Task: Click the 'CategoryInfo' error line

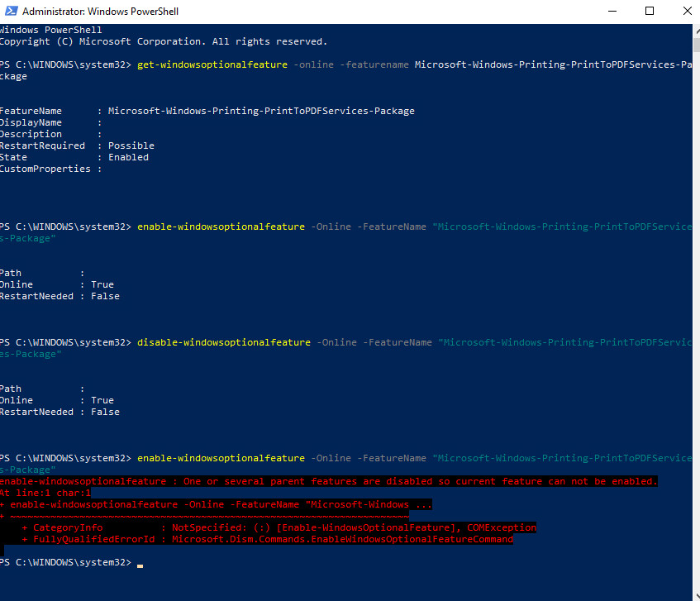Action: (x=279, y=527)
